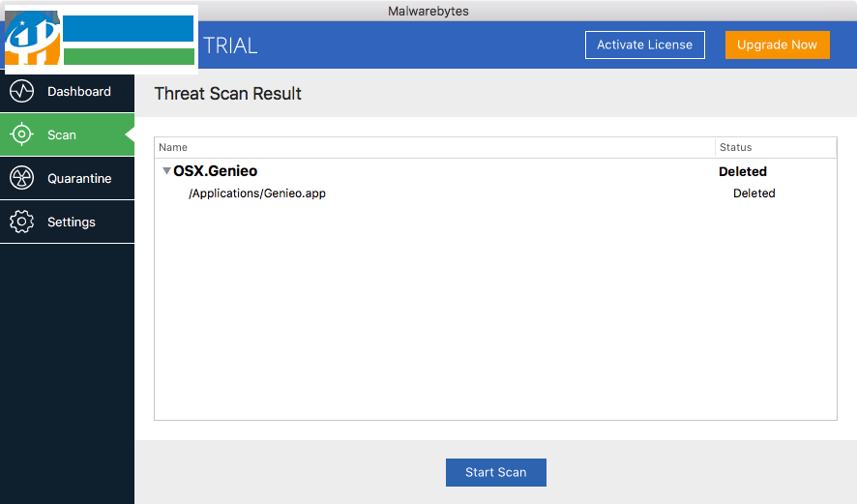The width and height of the screenshot is (857, 504).
Task: Click the TRIAL label in the header
Action: pos(230,45)
